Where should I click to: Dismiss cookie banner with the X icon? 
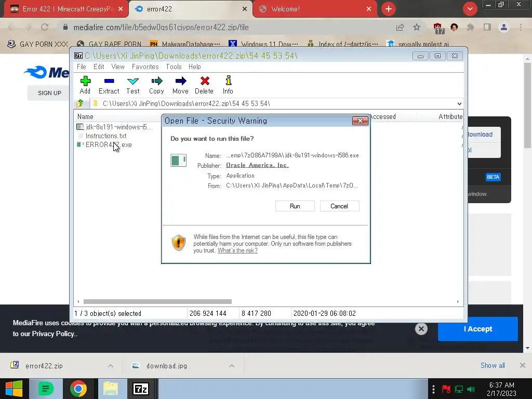421,328
